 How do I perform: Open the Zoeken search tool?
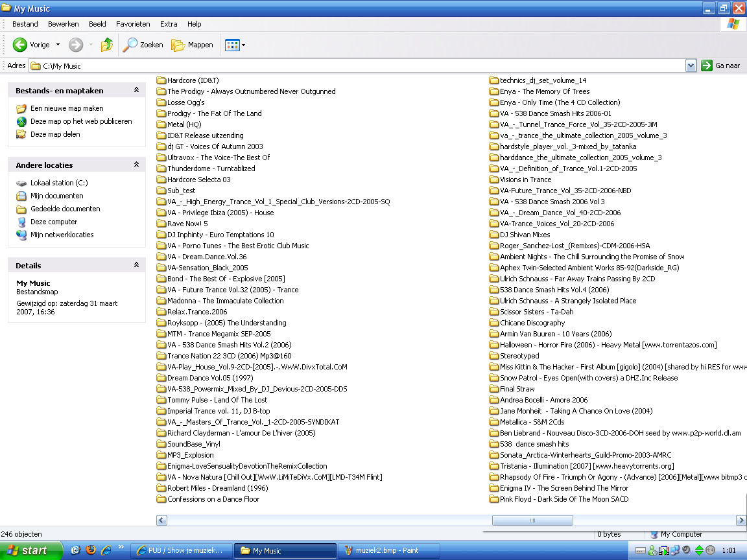pyautogui.click(x=143, y=45)
